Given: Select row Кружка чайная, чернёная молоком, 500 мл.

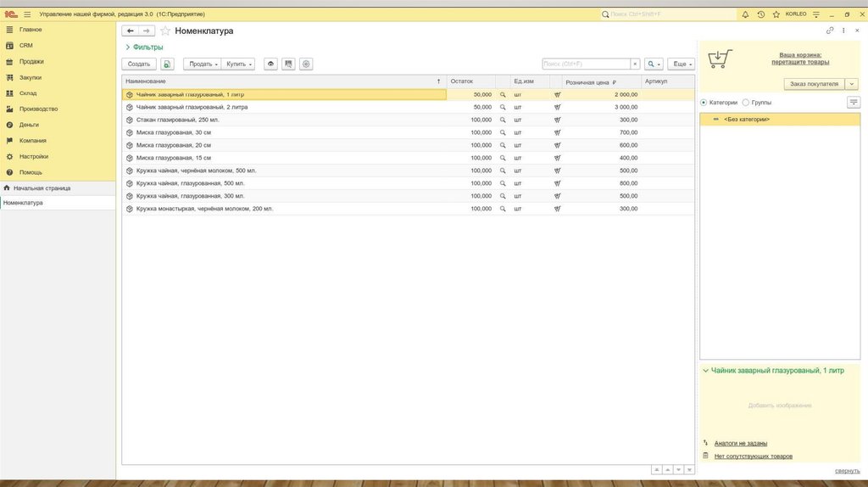Looking at the screenshot, I should 408,171.
